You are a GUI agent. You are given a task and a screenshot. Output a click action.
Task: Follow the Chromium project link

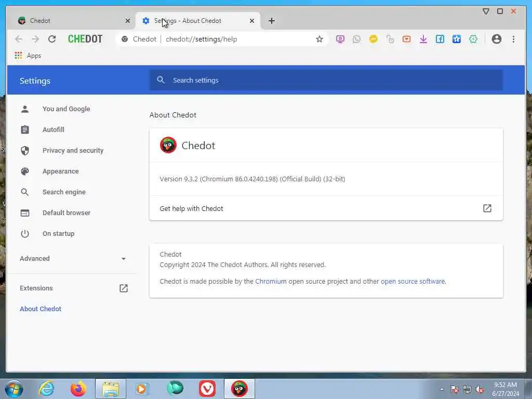tap(271, 281)
